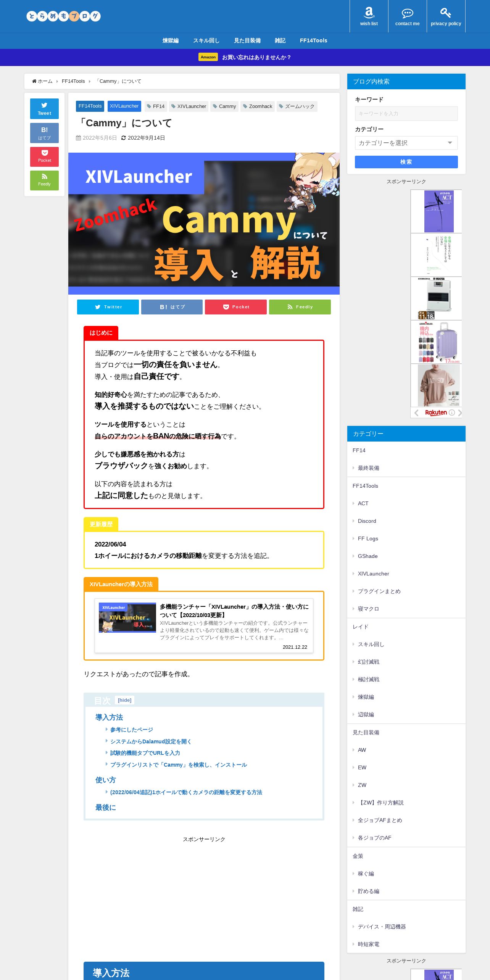The width and height of the screenshot is (490, 980).
Task: Open the 全ジョブAFまとめ category
Action: 380,820
